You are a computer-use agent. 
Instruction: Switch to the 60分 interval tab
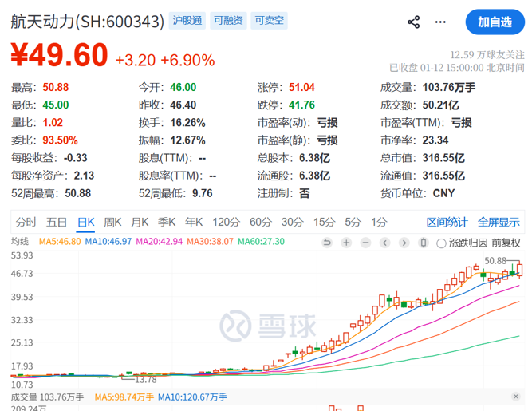point(260,222)
